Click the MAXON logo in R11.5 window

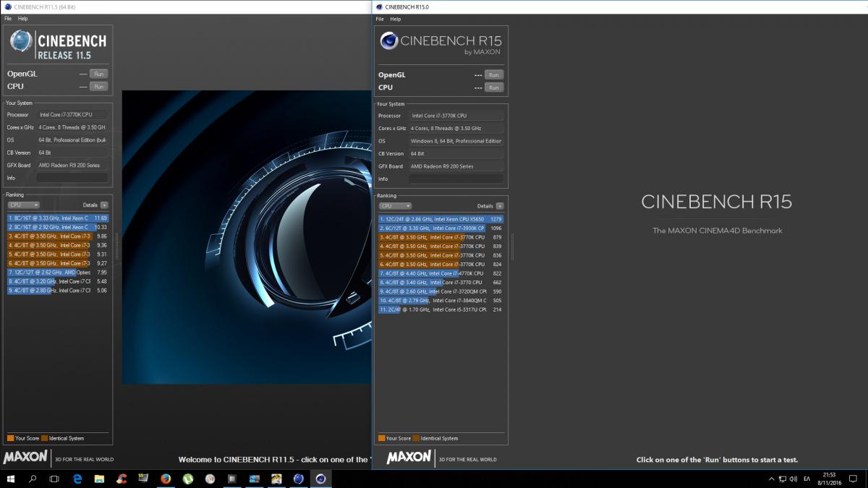coord(25,458)
